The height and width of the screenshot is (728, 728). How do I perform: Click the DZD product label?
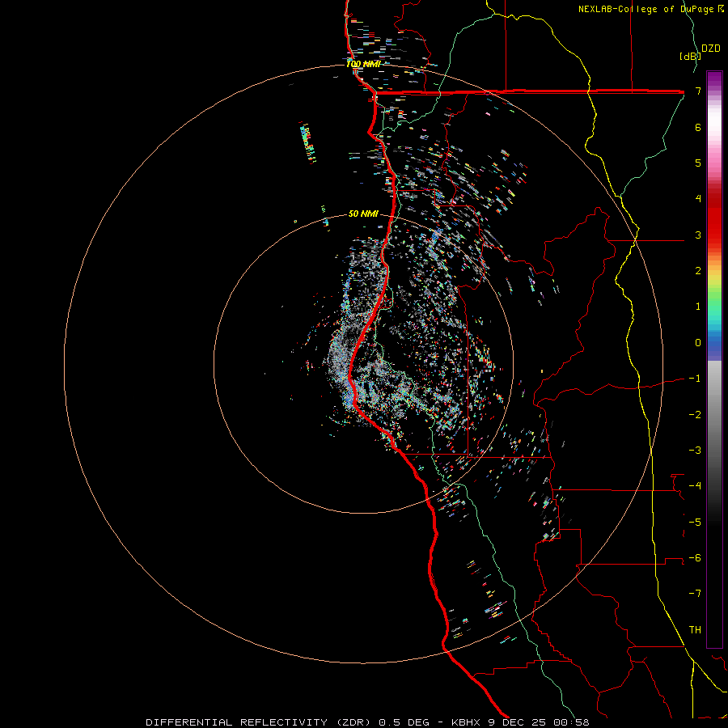711,49
